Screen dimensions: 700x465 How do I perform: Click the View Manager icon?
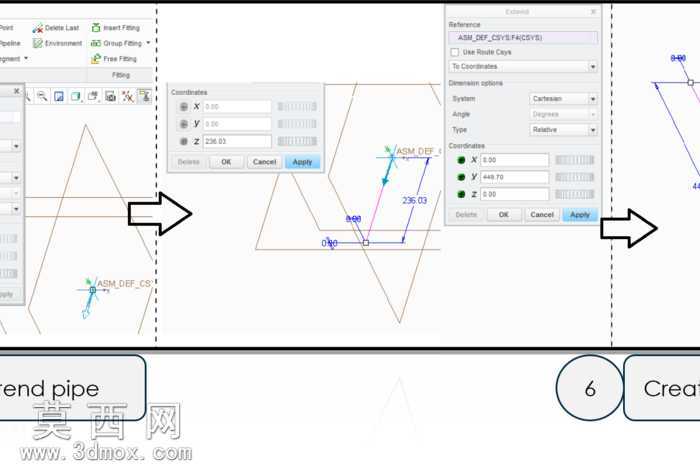[x=110, y=96]
